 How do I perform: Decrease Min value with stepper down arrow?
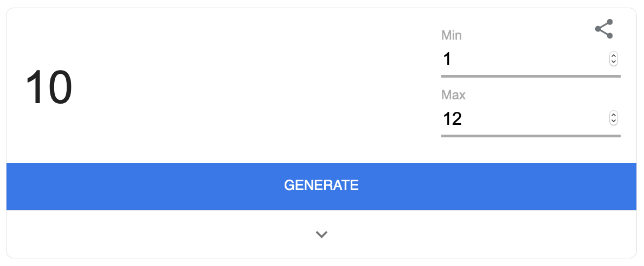coord(613,62)
